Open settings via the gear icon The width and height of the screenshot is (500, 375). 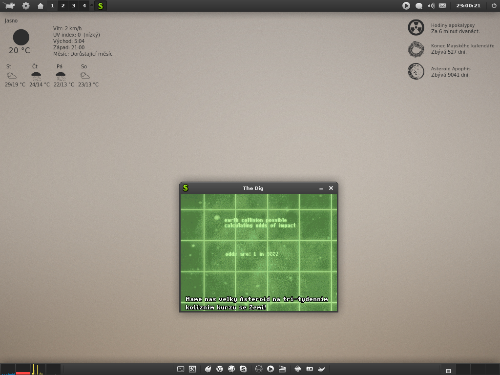coord(26,6)
